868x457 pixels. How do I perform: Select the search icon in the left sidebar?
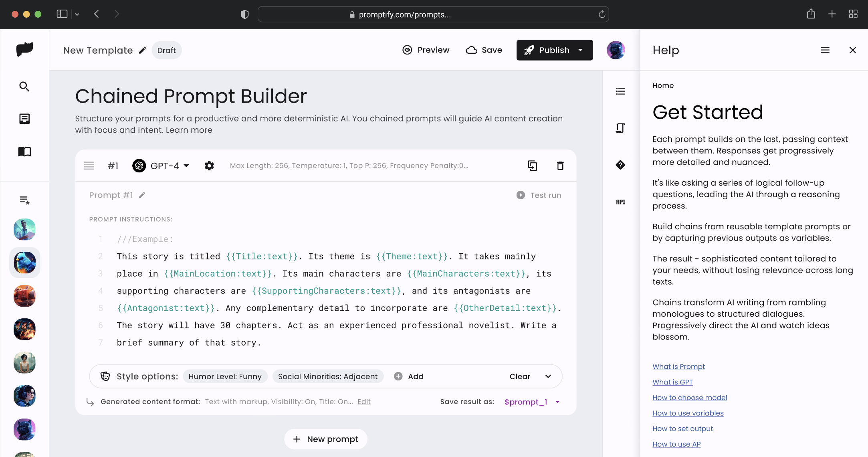pos(24,87)
